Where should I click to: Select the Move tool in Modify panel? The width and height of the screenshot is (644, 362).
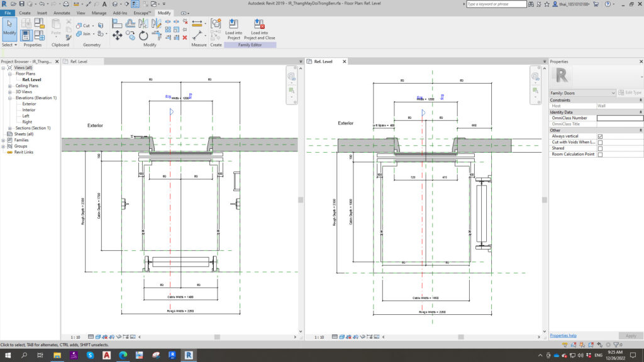tap(117, 36)
